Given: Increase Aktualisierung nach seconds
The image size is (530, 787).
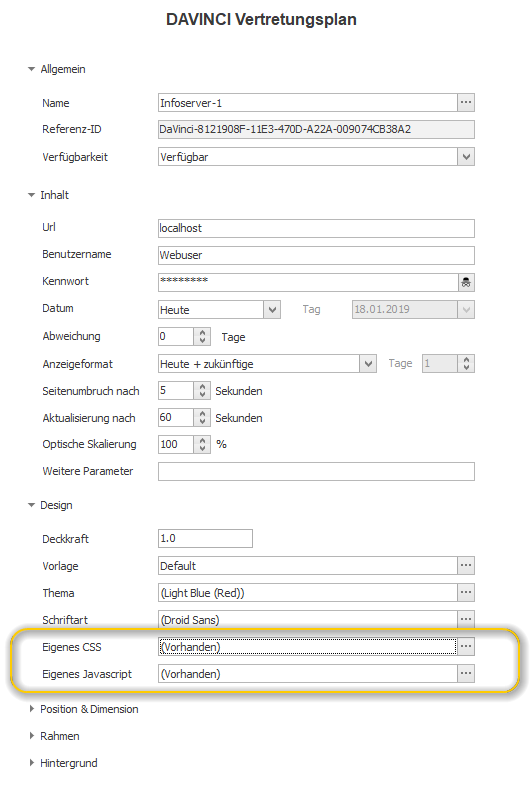Looking at the screenshot, I should (202, 414).
